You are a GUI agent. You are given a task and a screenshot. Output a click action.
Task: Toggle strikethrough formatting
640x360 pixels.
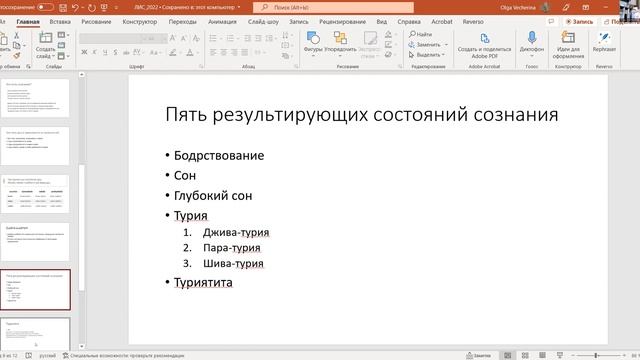click(126, 52)
